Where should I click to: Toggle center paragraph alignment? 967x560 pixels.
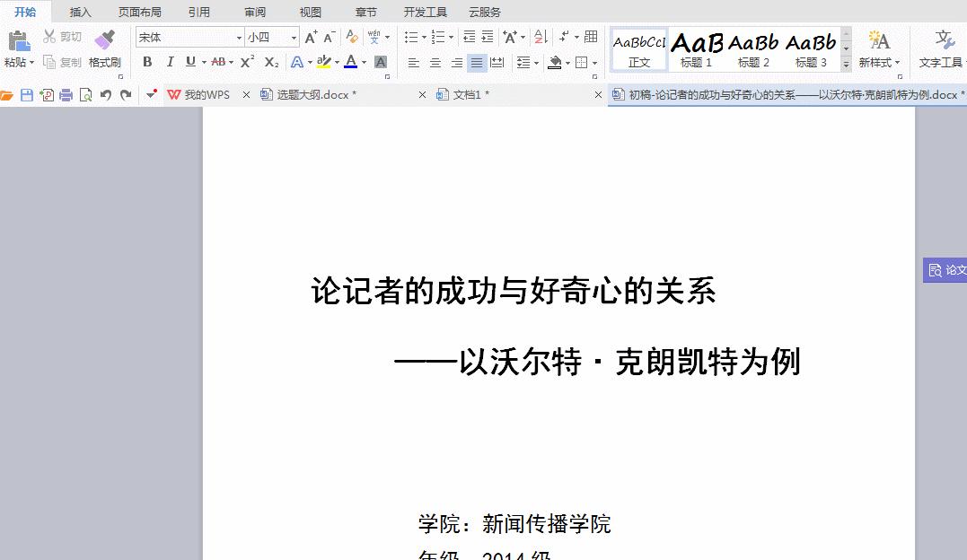tap(435, 63)
